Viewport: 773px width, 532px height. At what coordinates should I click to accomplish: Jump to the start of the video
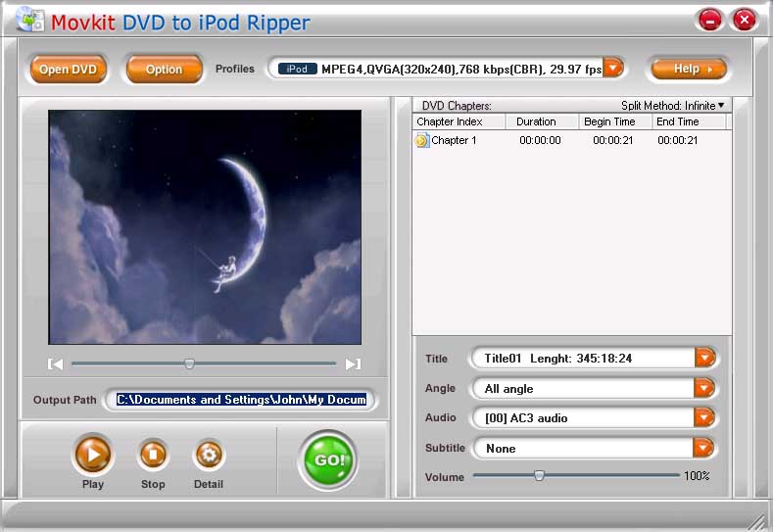click(55, 363)
